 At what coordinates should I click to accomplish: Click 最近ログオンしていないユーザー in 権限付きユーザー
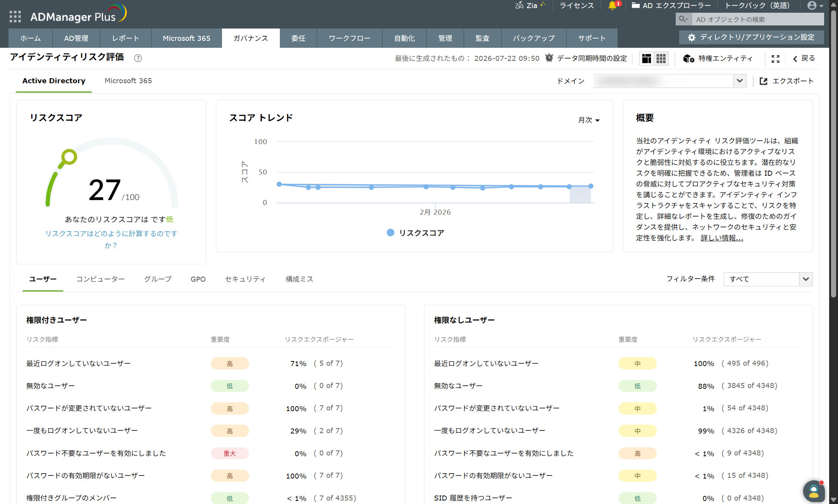pyautogui.click(x=78, y=363)
